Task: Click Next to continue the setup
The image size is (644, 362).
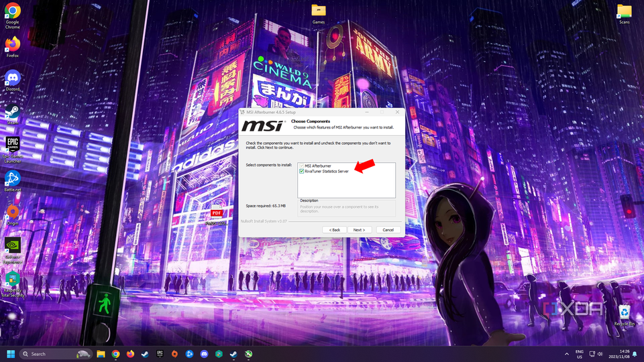Action: pos(359,230)
